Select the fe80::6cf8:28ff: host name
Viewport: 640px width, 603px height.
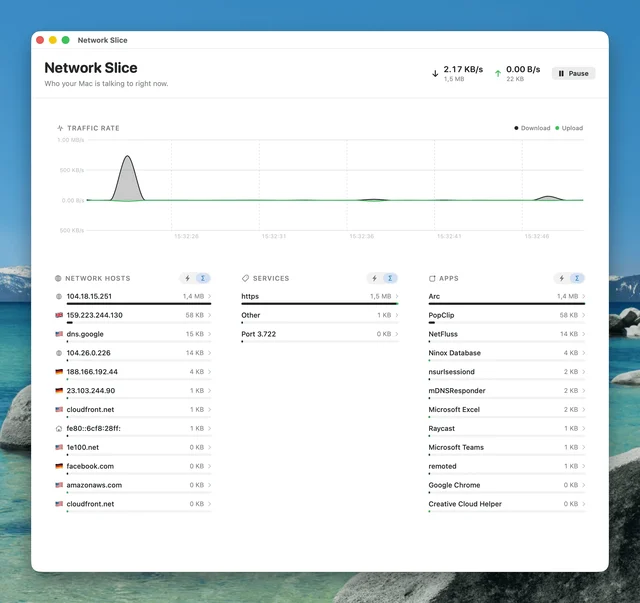[93, 429]
